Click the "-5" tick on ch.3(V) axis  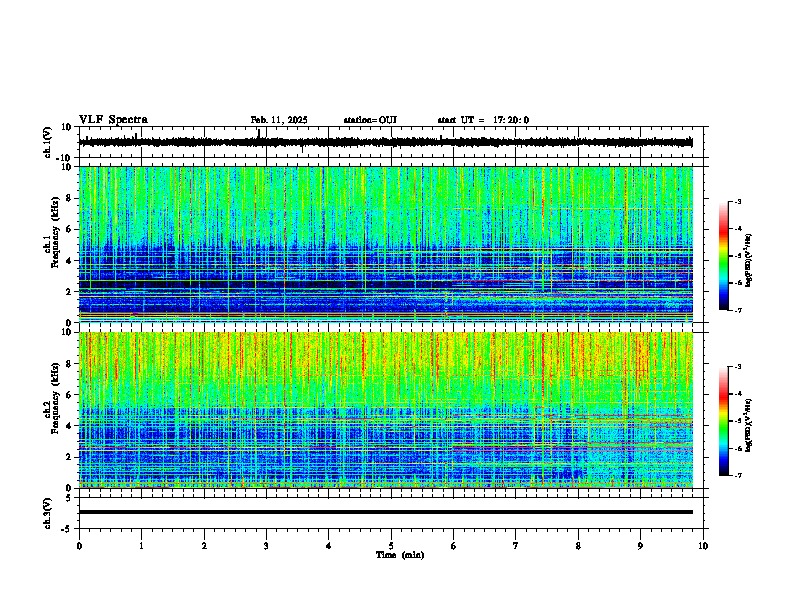68,529
